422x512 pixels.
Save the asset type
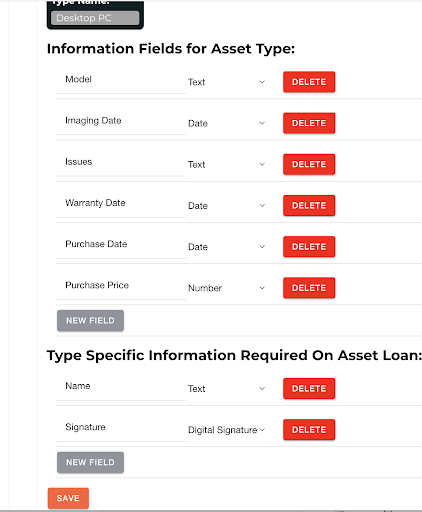68,498
